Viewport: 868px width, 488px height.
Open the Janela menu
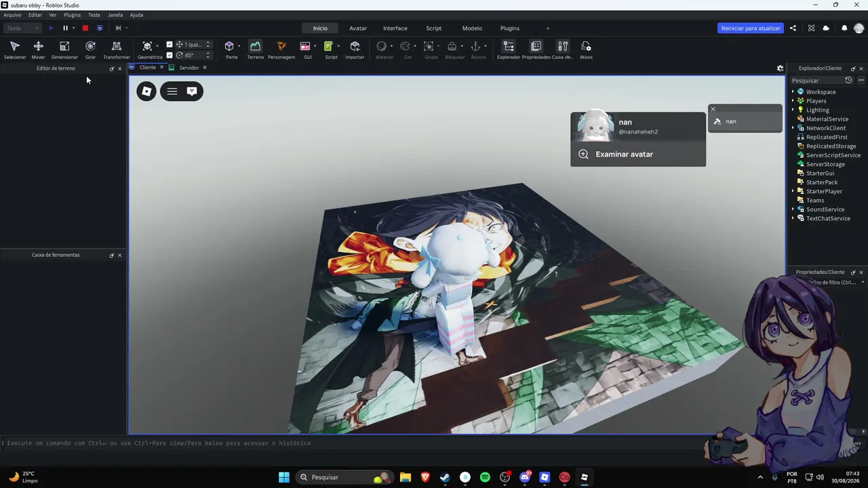click(115, 15)
